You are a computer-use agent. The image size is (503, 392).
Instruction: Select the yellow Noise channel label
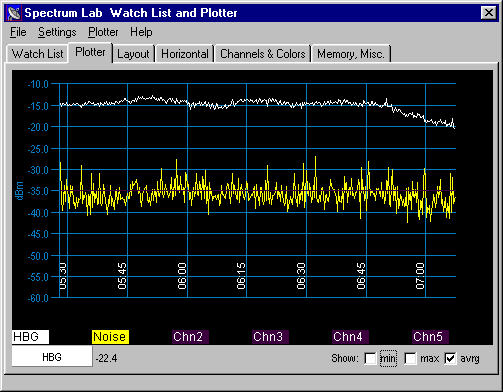110,337
